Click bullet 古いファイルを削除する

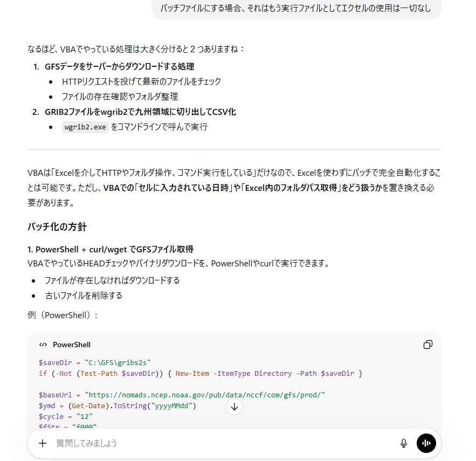[x=84, y=295]
